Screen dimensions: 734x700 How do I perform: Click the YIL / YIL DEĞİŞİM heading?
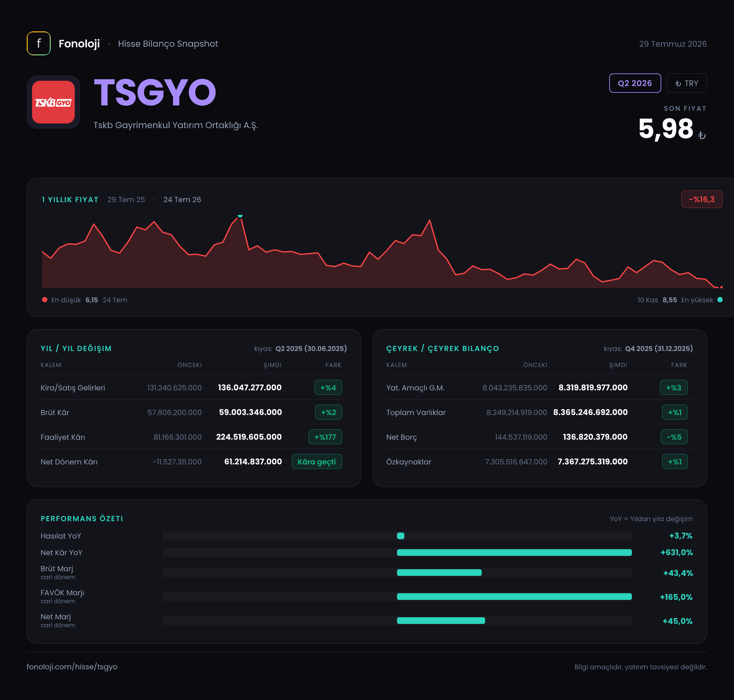pos(76,349)
